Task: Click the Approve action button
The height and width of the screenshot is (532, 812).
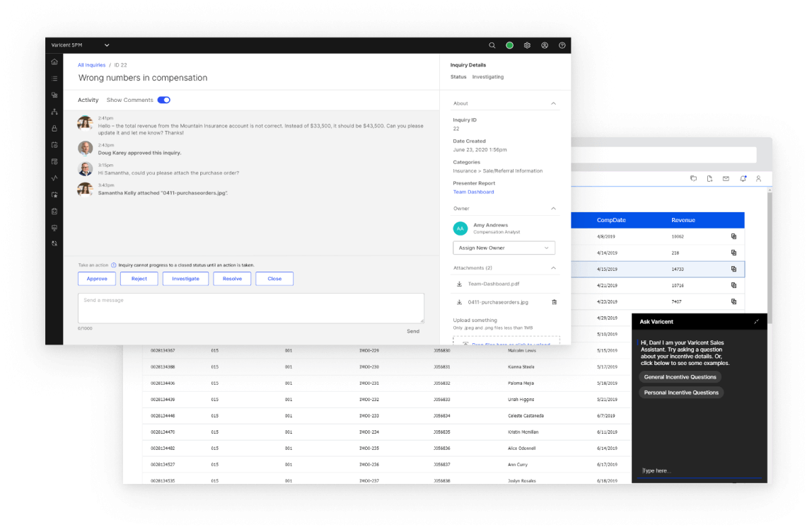Action: [x=97, y=279]
